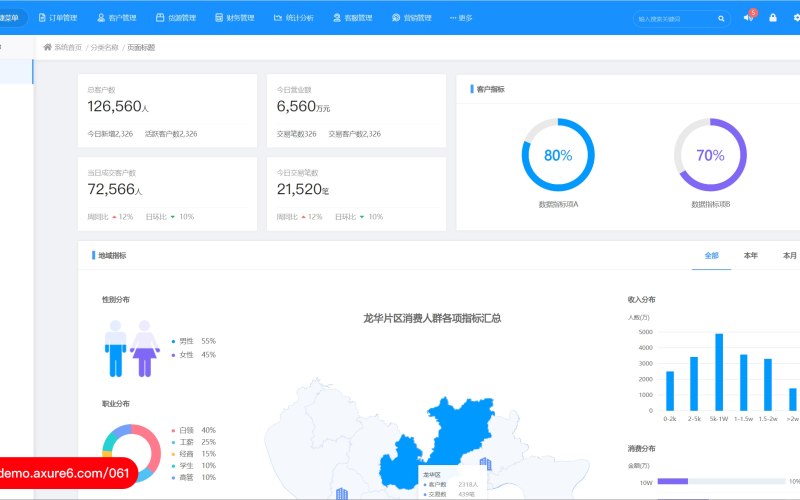Click 今日新增2,326 in customers card
800x500 pixels.
coord(110,134)
